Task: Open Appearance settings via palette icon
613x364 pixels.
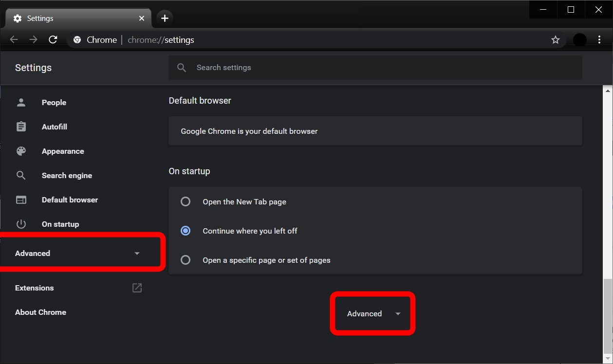Action: [x=21, y=151]
